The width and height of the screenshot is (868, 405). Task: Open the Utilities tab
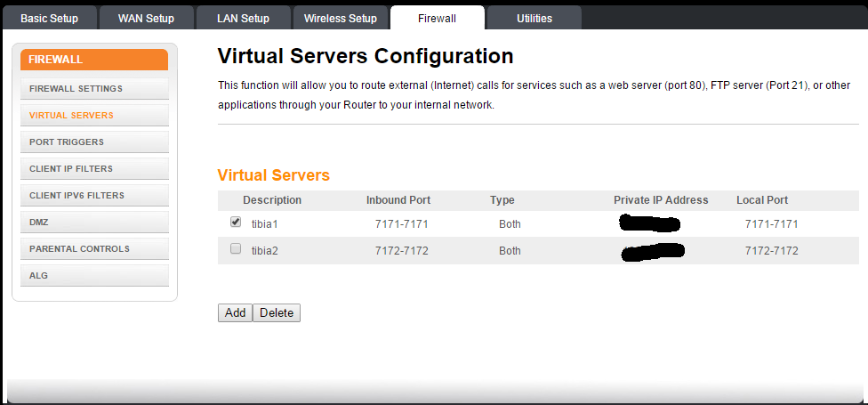[534, 19]
